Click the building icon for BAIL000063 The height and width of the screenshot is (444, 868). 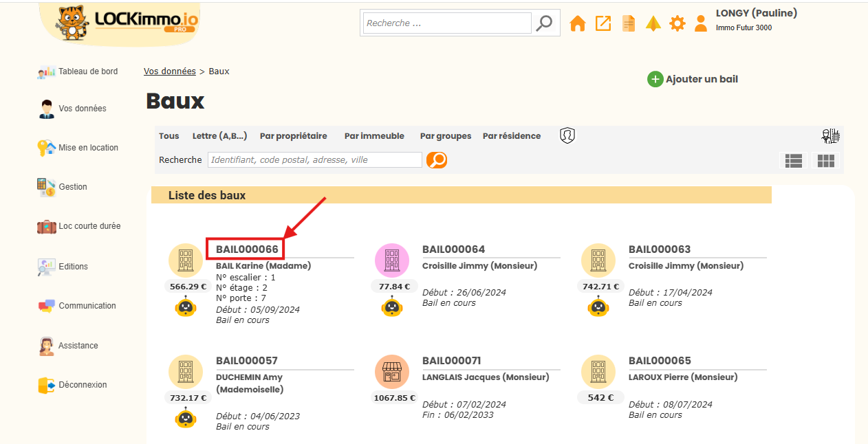point(598,260)
